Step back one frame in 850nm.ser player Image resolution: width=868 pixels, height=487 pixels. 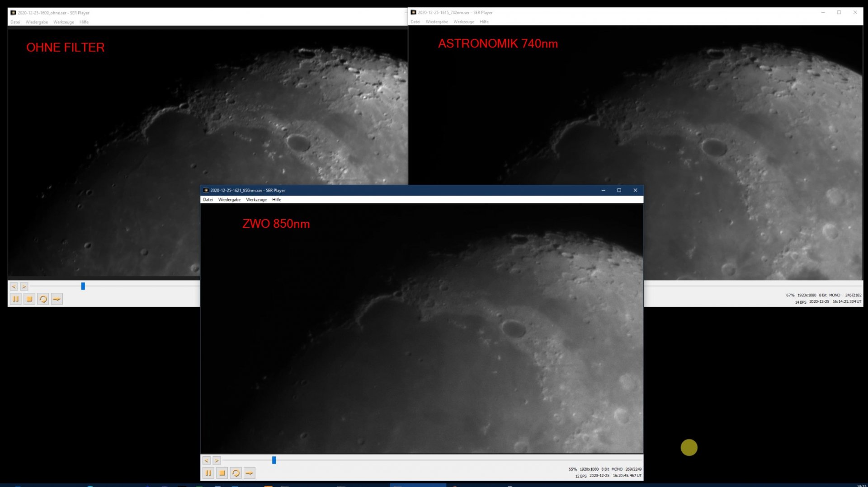click(x=207, y=460)
